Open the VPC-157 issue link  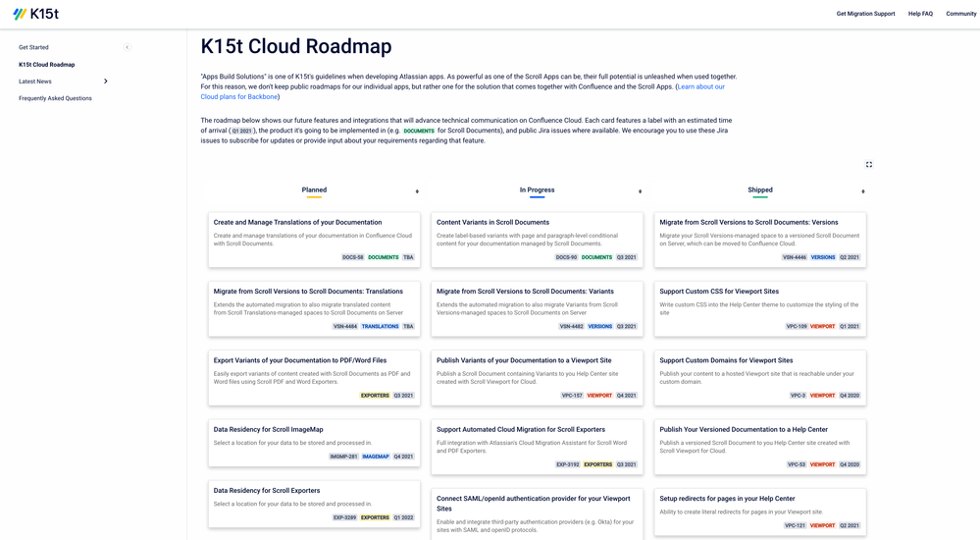tap(572, 396)
